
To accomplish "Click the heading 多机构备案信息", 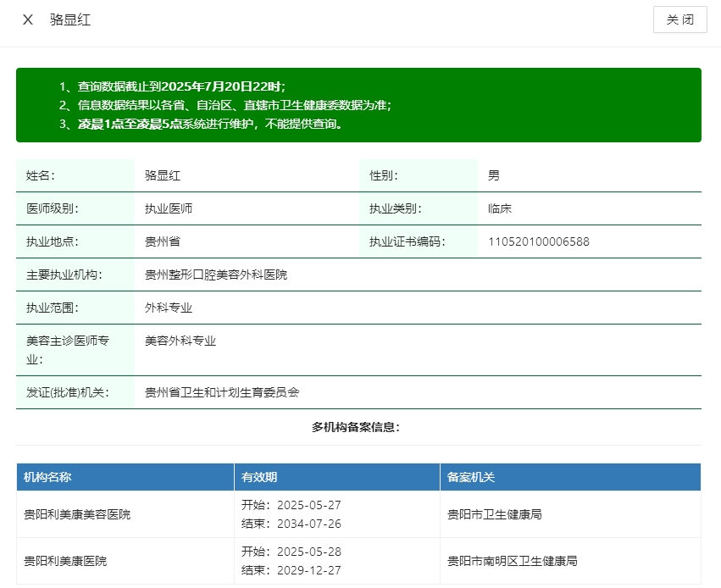I will pyautogui.click(x=356, y=428).
